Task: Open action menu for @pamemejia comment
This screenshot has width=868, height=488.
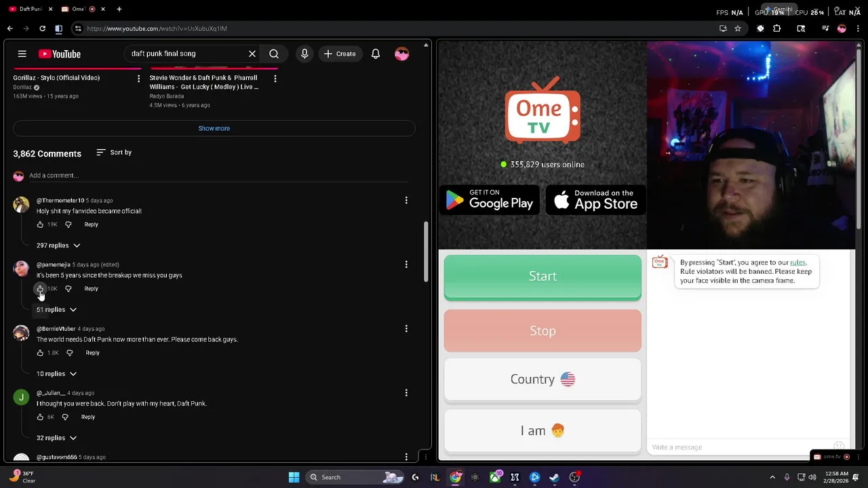Action: (x=406, y=264)
